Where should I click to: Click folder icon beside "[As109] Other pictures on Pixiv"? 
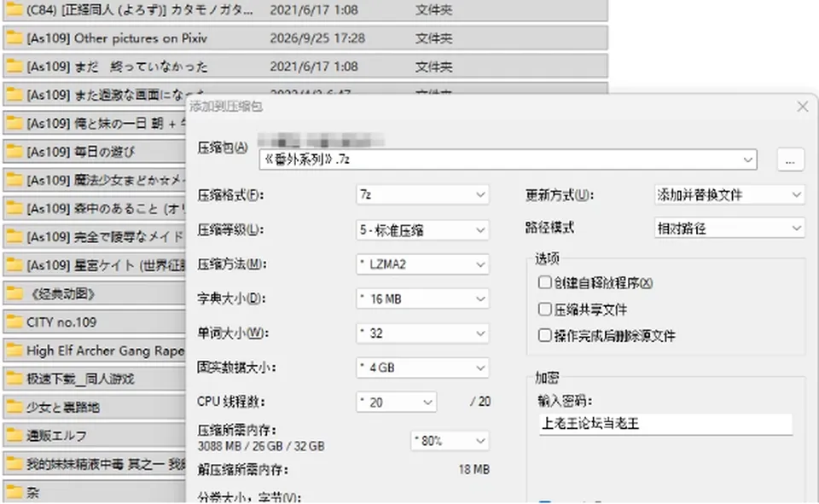point(15,38)
